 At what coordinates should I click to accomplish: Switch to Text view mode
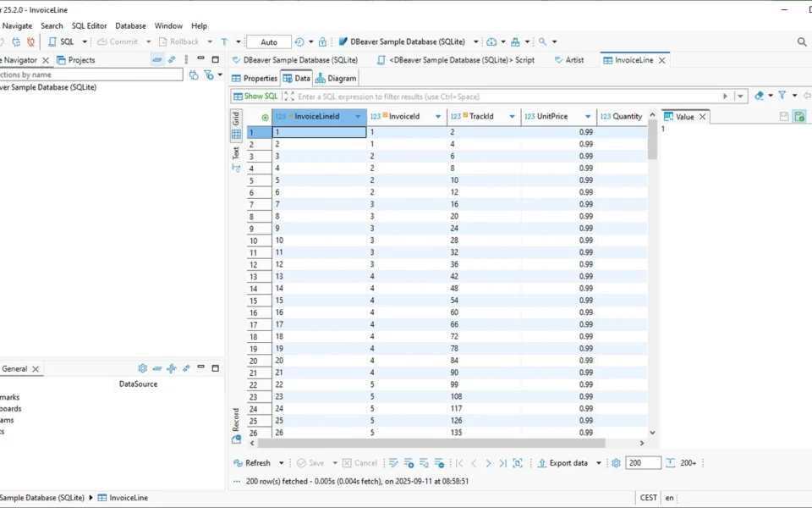[x=236, y=158]
